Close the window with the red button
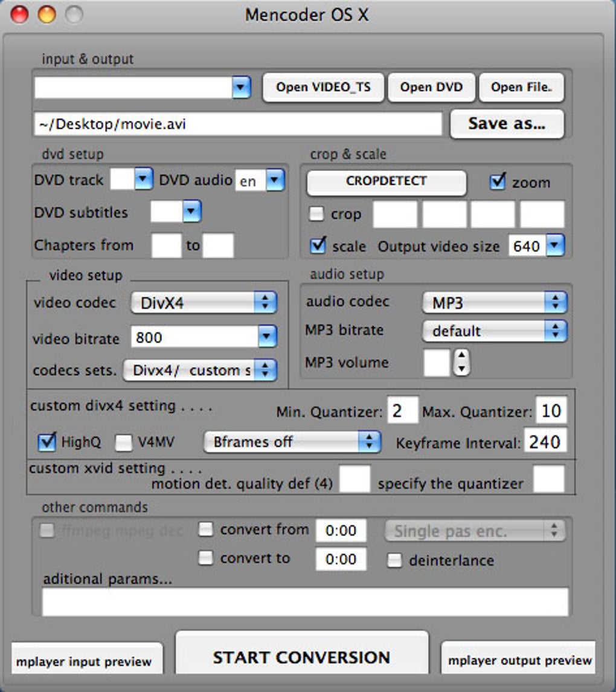 click(x=19, y=15)
